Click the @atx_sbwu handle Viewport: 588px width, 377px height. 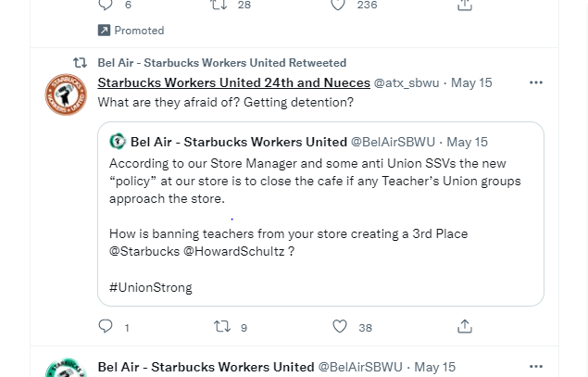pyautogui.click(x=407, y=82)
